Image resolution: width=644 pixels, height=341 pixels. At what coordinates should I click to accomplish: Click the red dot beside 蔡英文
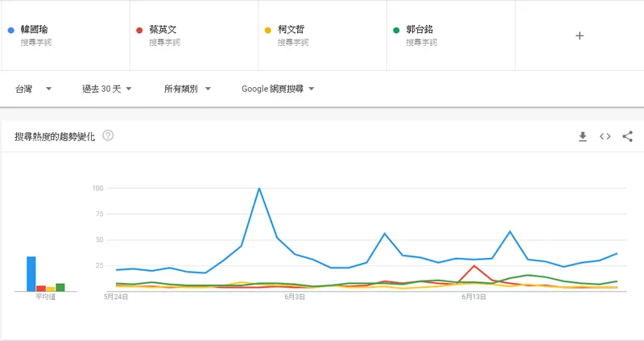pos(139,31)
